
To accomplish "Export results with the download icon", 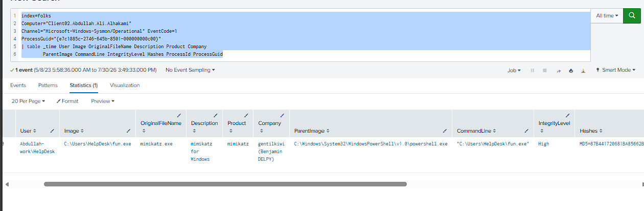I will 583,70.
